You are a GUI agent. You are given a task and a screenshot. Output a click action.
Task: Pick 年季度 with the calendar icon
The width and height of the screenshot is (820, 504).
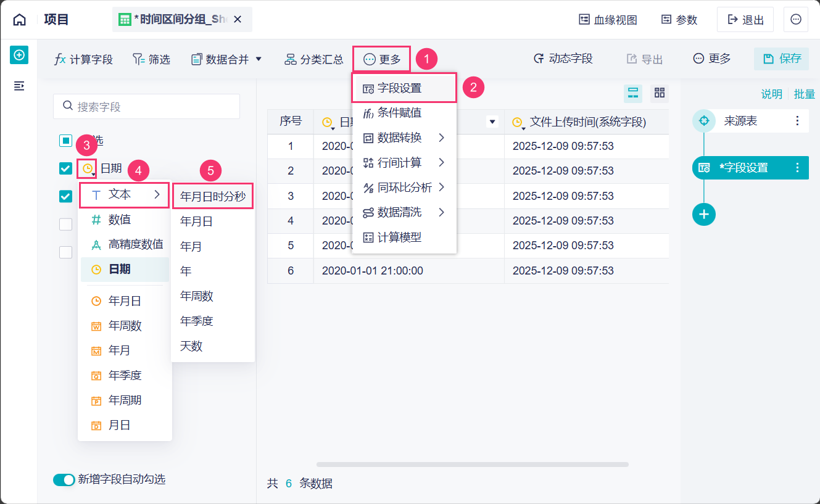[x=125, y=375]
